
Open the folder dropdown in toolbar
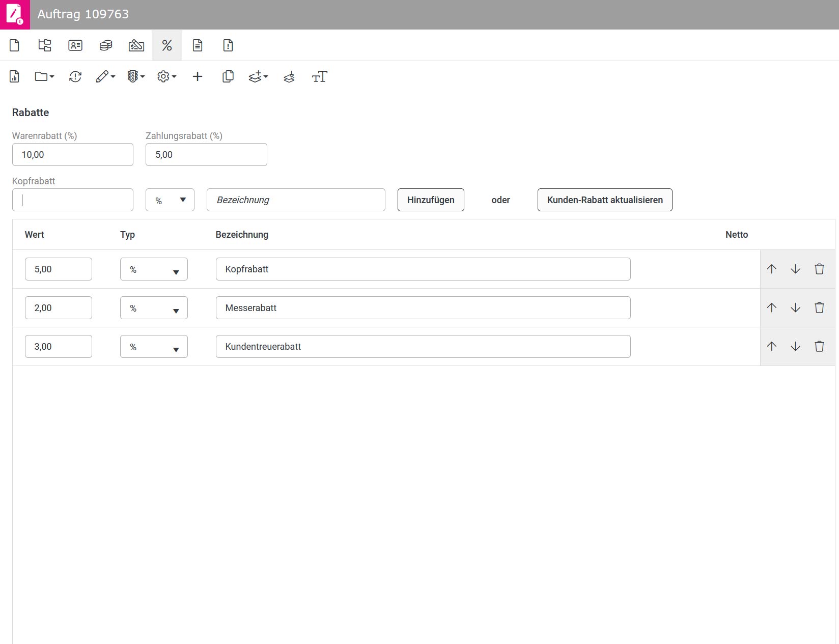(x=44, y=77)
